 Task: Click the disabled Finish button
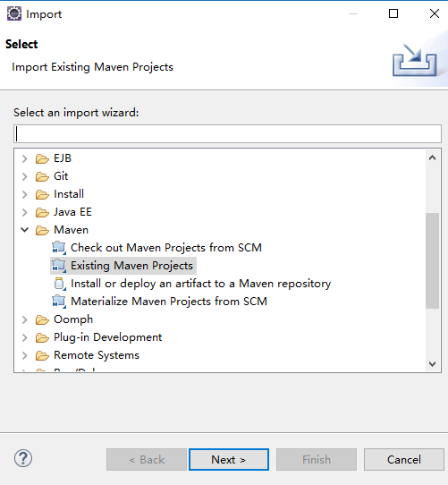coord(317,460)
